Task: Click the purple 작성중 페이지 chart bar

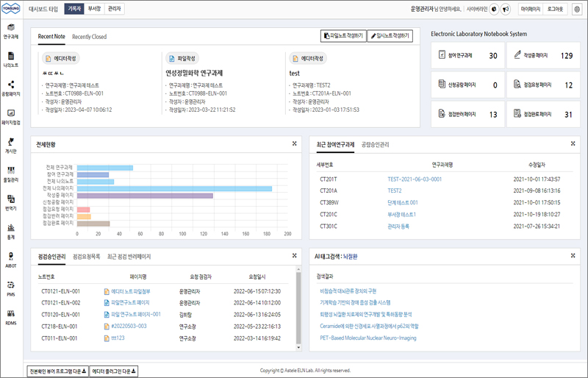Action: click(x=145, y=196)
